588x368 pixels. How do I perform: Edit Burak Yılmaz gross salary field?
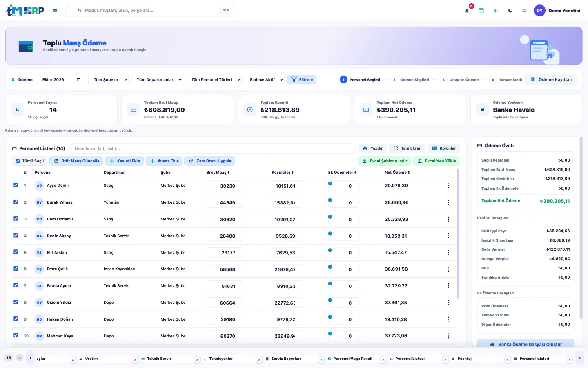[x=225, y=203]
